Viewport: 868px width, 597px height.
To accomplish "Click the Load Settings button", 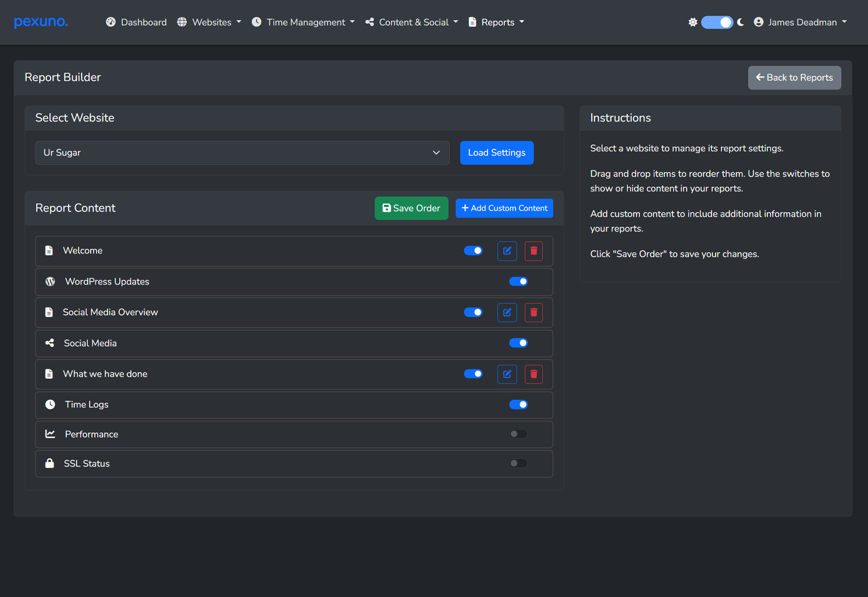I will pos(497,152).
